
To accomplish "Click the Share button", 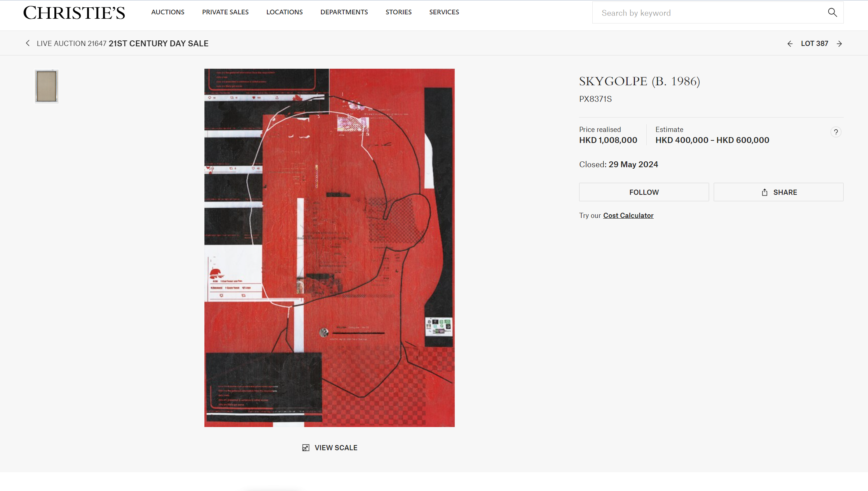I will pos(779,192).
